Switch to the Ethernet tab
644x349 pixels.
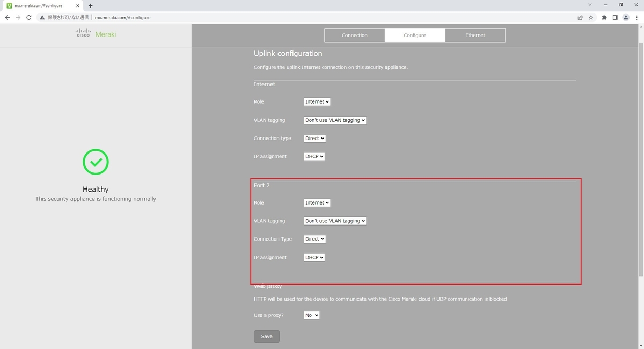pos(475,35)
